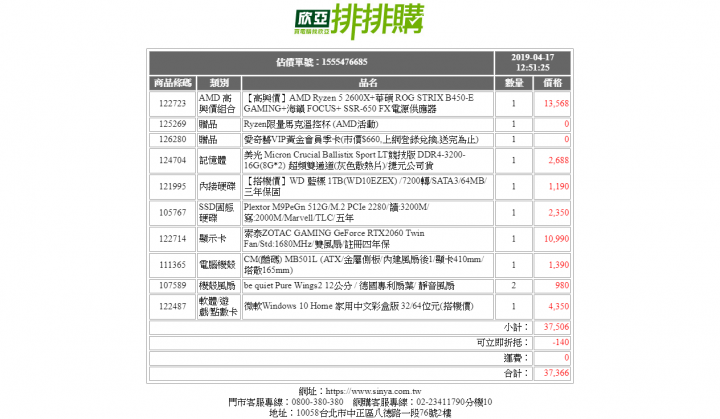Click the 欣亞 排排購 logo
Screen dimensions: 720x419
[x=359, y=21]
